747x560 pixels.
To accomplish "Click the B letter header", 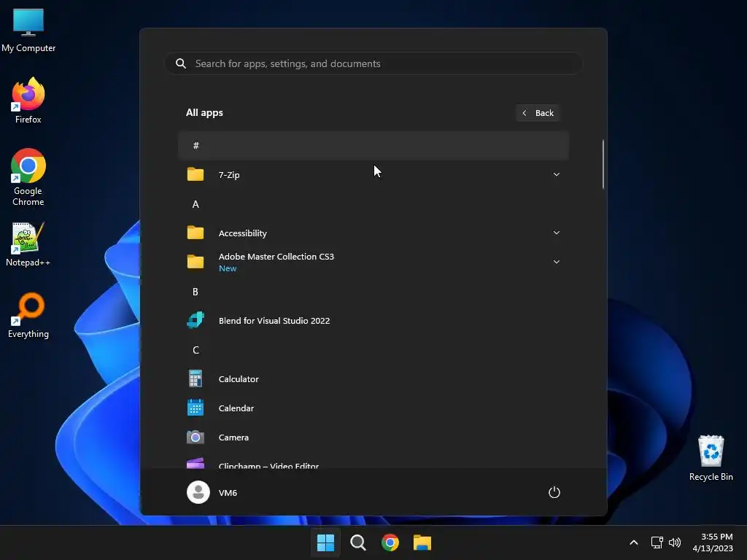I will pos(196,292).
